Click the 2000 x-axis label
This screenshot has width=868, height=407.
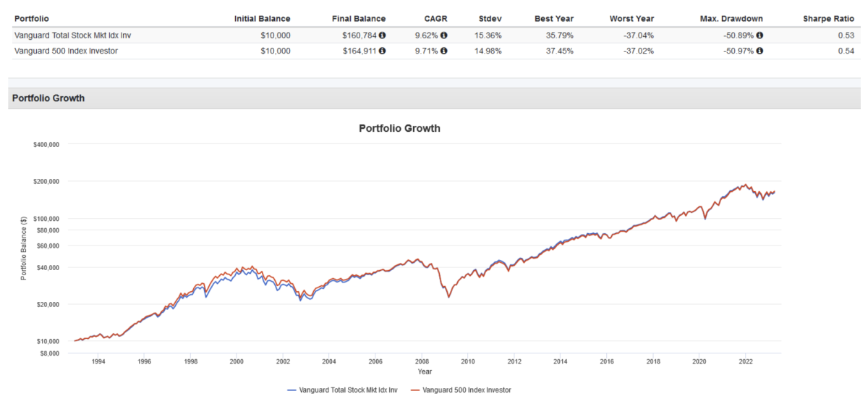click(x=237, y=361)
